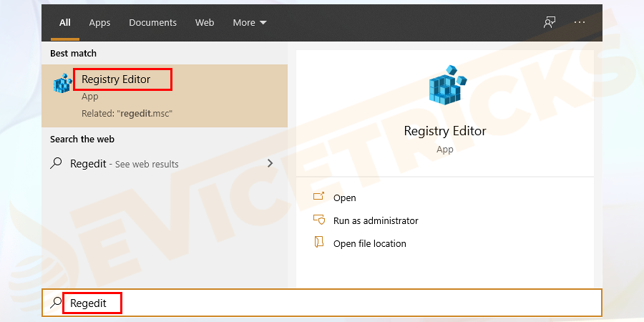Screen dimensions: 644x322
Task: Click the App label under Registry Editor result
Action: point(89,97)
